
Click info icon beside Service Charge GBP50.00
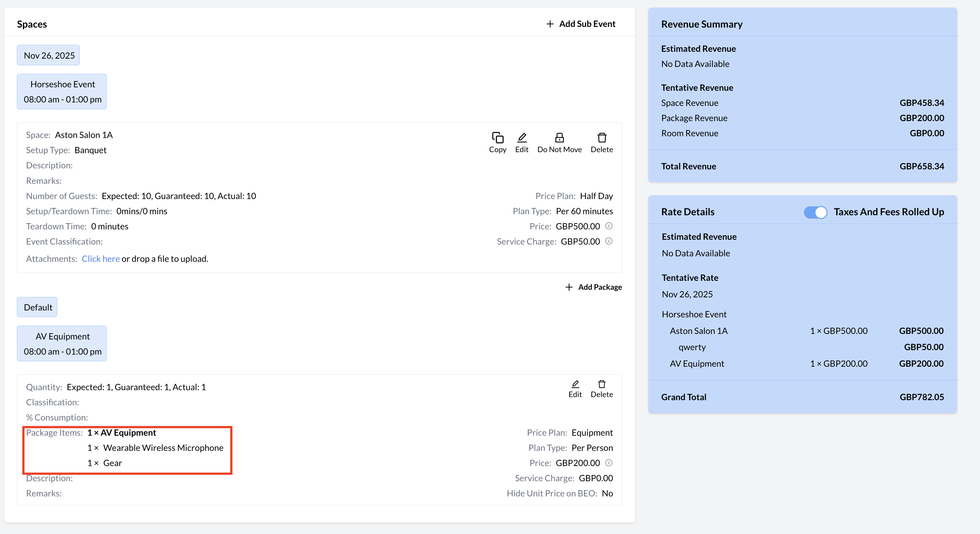coord(609,241)
